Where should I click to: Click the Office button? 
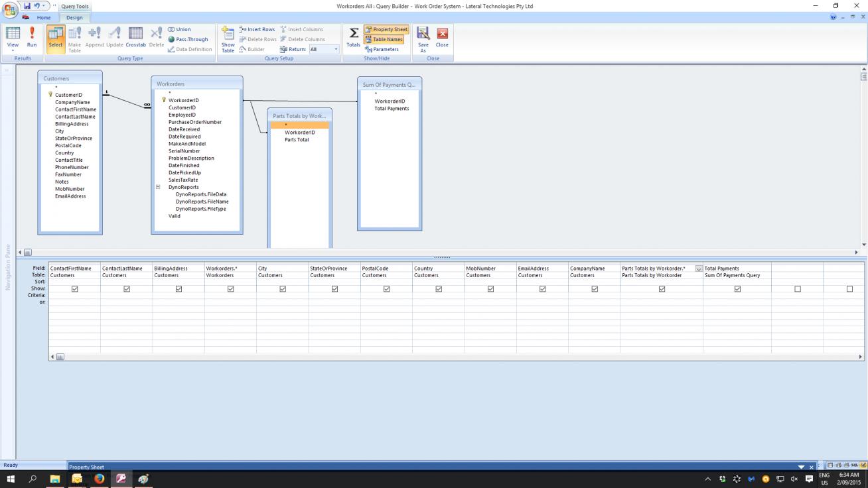pos(10,9)
